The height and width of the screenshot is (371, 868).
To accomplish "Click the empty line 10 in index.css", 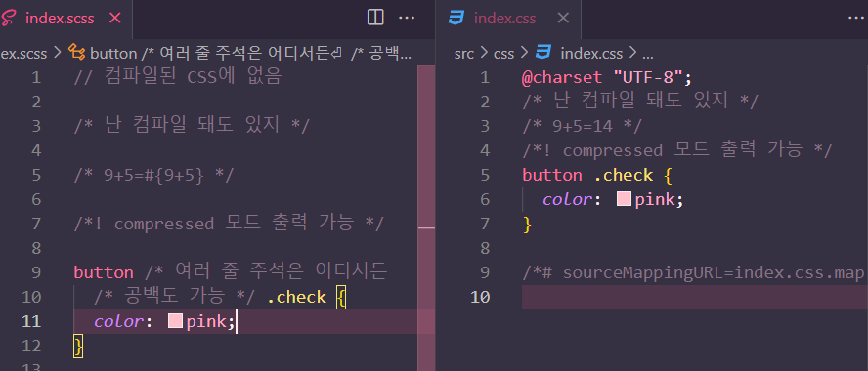I will [x=695, y=297].
